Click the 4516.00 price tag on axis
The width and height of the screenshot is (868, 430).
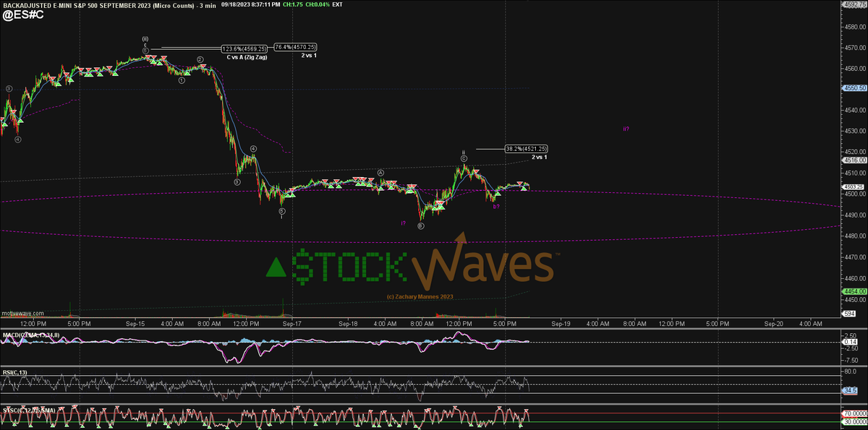pos(854,160)
